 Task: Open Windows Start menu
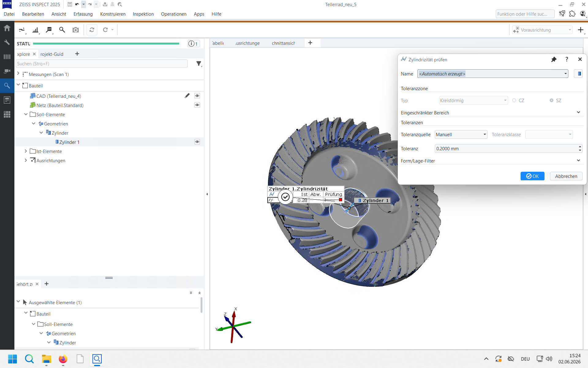[13, 359]
